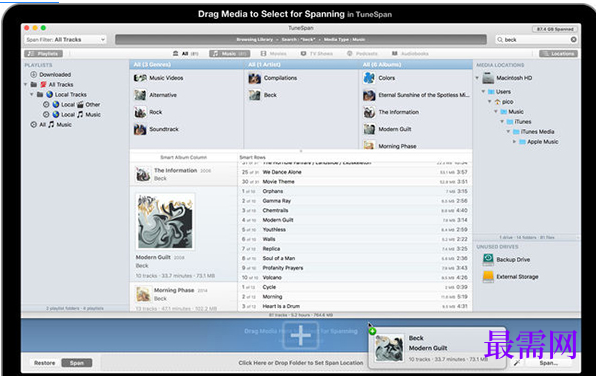Click the Downloaded playlist icon
The image size is (596, 376).
[33, 75]
